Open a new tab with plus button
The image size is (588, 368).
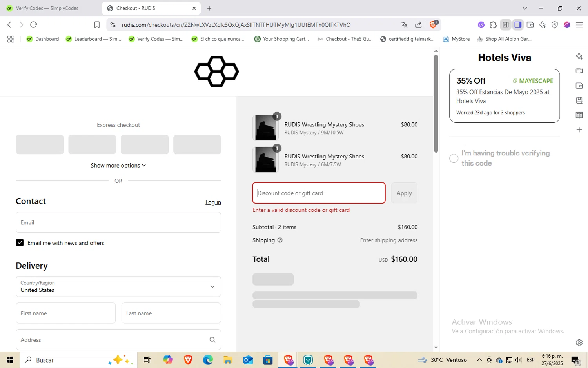pyautogui.click(x=209, y=8)
